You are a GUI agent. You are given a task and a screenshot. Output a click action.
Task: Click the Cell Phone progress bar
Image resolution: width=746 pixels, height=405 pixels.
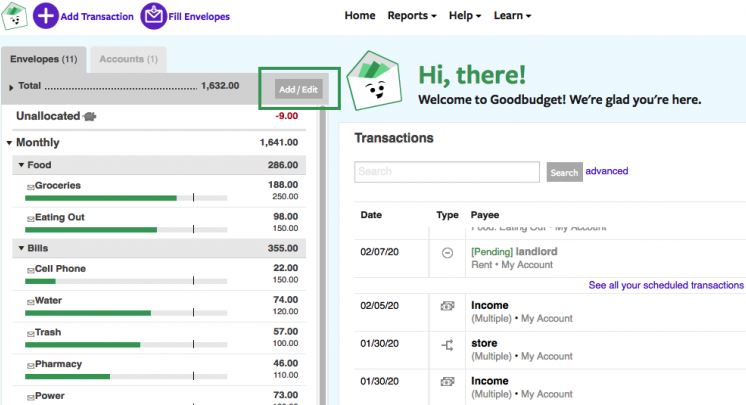[x=126, y=281]
